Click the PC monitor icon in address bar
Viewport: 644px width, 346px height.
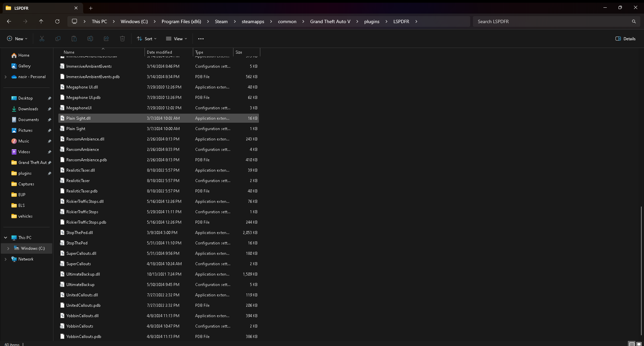tap(74, 21)
